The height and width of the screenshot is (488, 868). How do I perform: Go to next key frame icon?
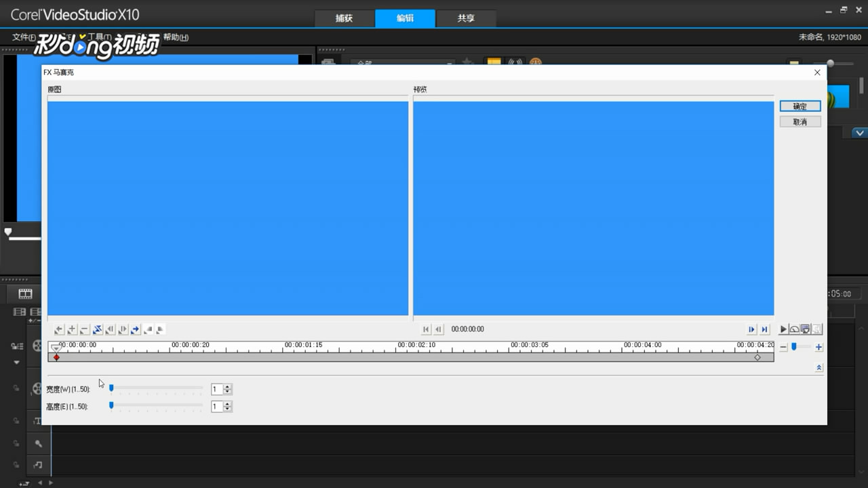pos(135,329)
